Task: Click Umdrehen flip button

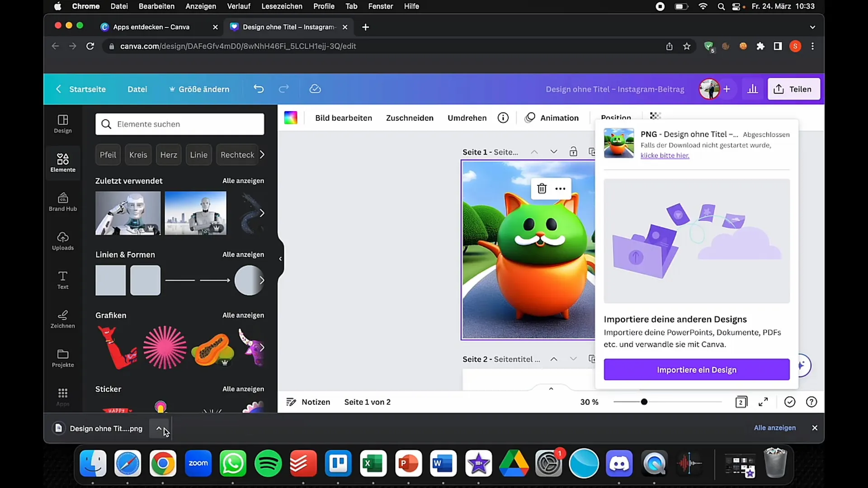Action: click(x=467, y=118)
